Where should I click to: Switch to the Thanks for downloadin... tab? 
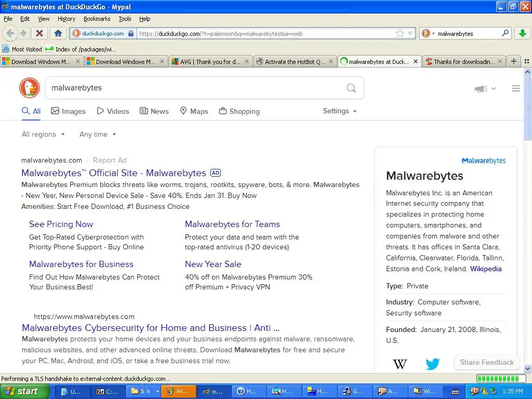(464, 61)
